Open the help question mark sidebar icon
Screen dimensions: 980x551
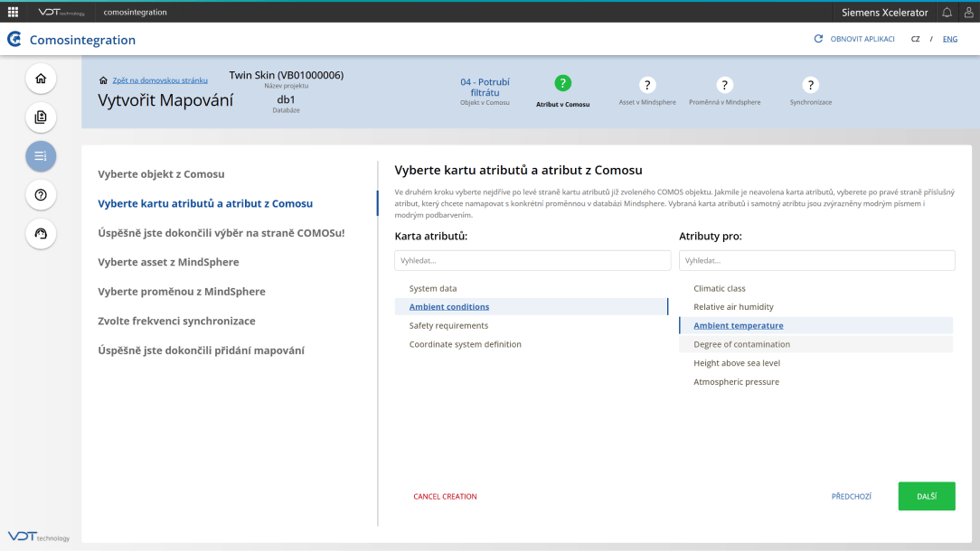pos(41,195)
